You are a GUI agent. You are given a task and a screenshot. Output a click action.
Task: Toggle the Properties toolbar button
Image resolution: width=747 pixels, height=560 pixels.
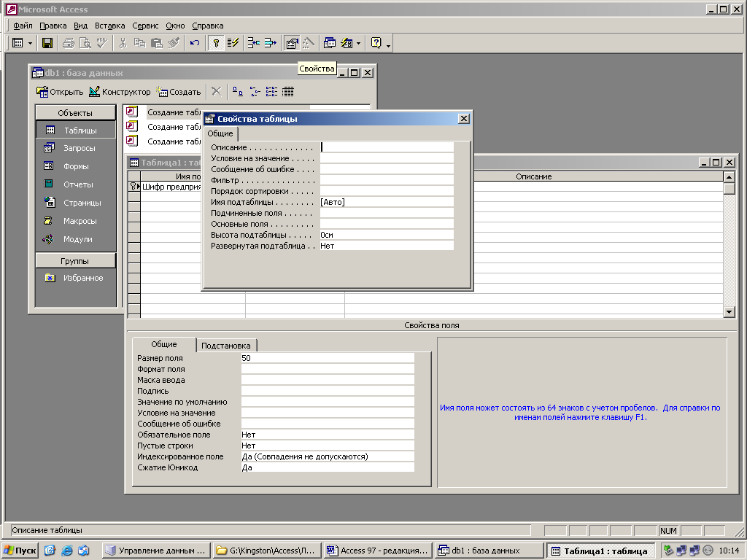[292, 43]
